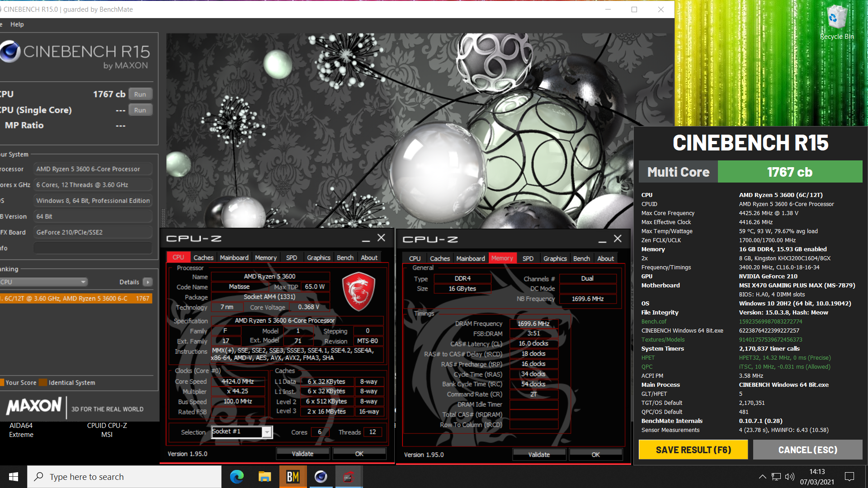Maximize the Cinebench window
The image size is (868, 488).
click(x=634, y=9)
